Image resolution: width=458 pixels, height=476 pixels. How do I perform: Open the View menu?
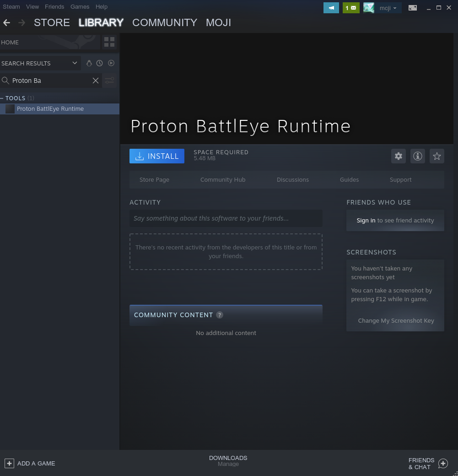[x=32, y=7]
